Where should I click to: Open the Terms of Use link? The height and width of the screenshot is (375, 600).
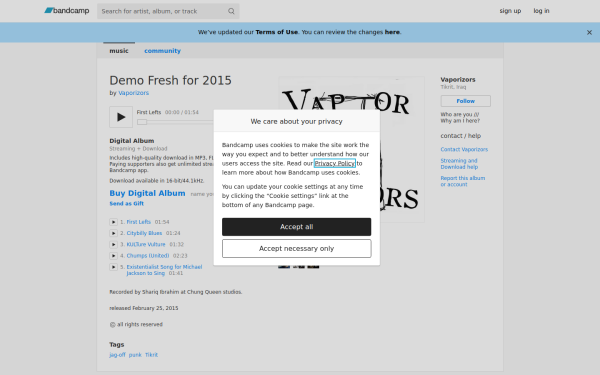click(277, 32)
